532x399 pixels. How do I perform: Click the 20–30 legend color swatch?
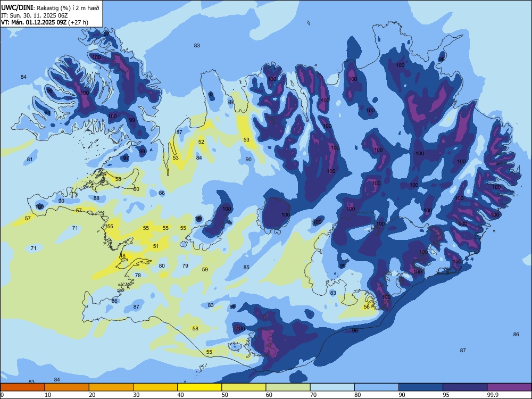coord(111,387)
